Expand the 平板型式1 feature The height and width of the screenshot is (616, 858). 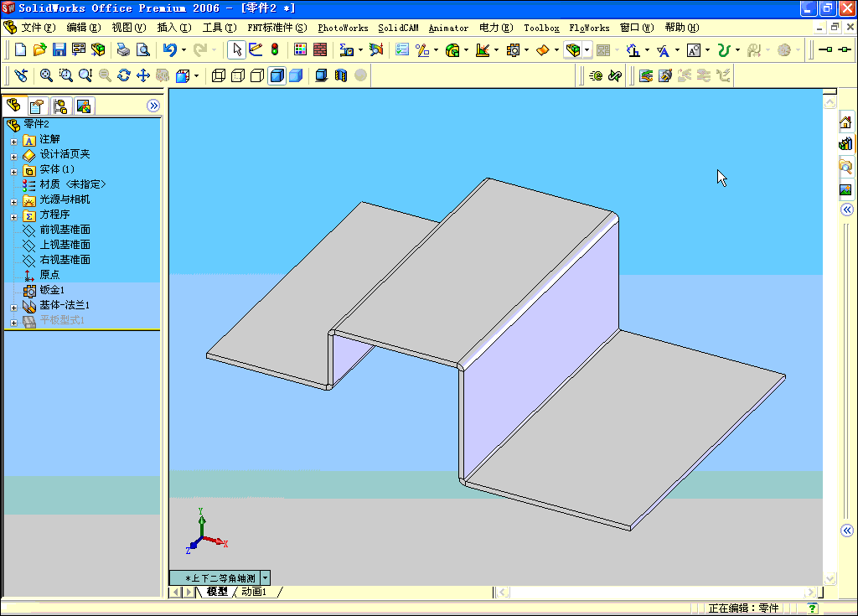click(13, 323)
